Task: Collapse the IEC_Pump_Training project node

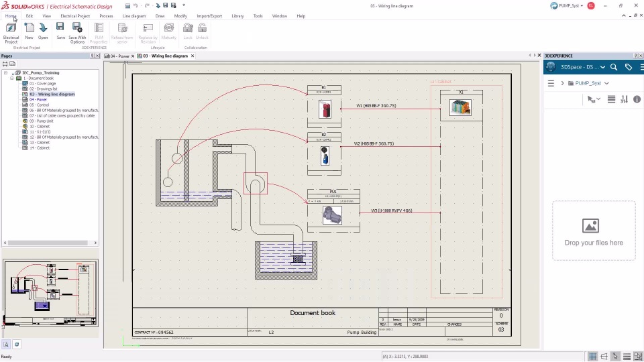Action: click(x=5, y=72)
